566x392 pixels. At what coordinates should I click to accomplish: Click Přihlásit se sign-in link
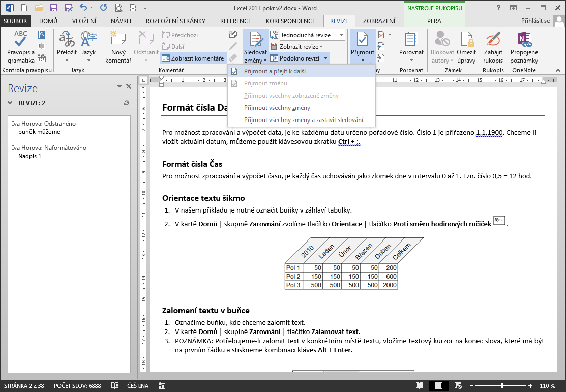point(535,20)
